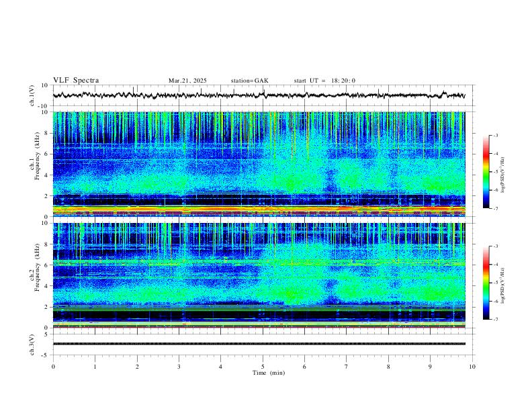Click the 2 kHz tick on ch.2 axis
The image size is (532, 411).
[46, 307]
